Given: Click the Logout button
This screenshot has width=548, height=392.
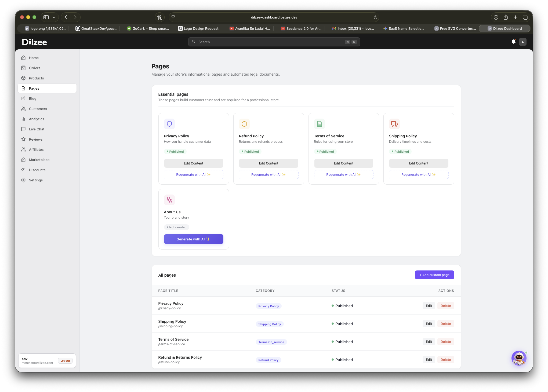Looking at the screenshot, I should (65, 361).
